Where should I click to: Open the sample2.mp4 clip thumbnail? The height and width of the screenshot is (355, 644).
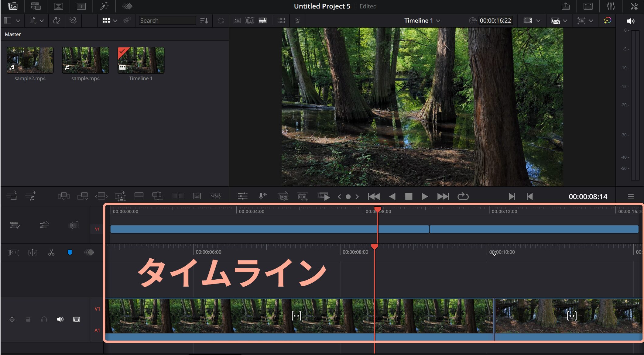click(x=30, y=60)
